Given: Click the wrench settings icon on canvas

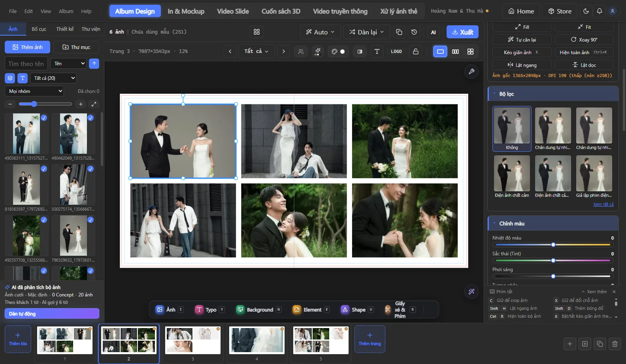Looking at the screenshot, I should click(x=471, y=72).
